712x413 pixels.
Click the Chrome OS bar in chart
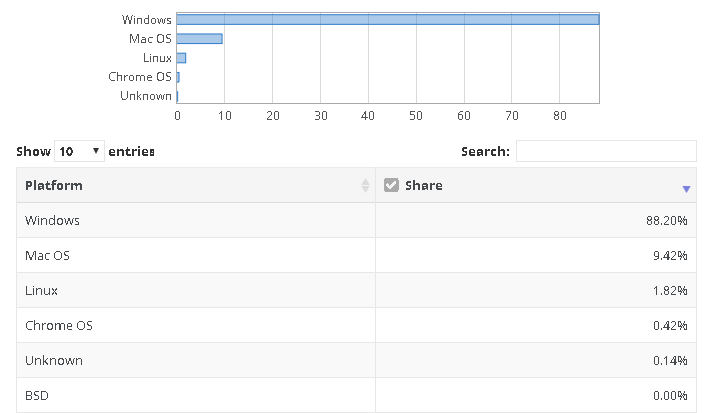(178, 77)
